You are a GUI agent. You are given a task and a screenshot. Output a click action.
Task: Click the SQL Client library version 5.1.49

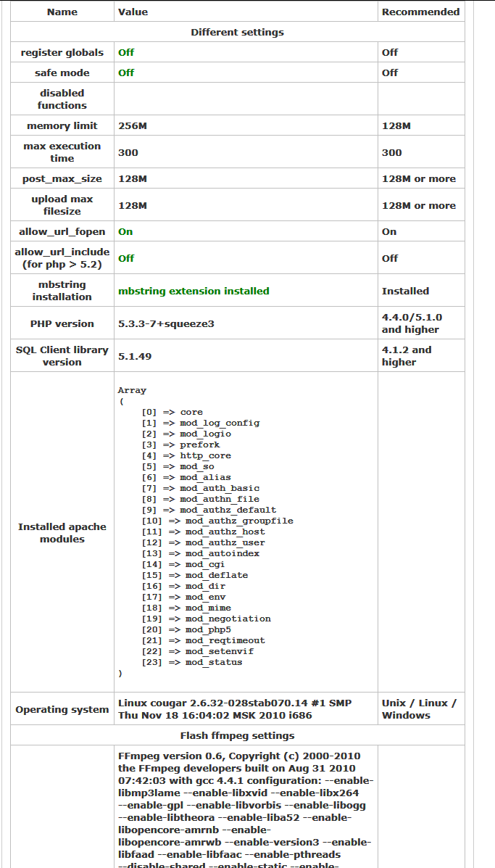pos(135,356)
